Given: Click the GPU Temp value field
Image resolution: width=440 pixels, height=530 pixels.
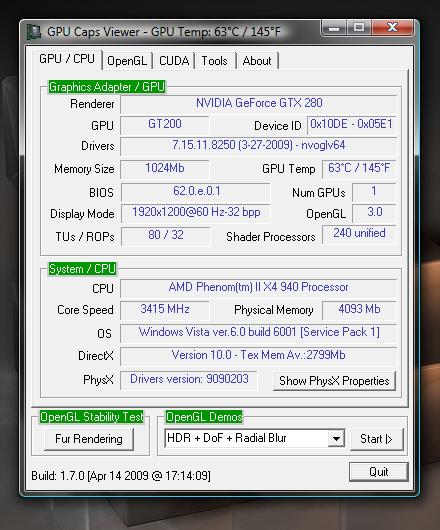Looking at the screenshot, I should pyautogui.click(x=359, y=169).
